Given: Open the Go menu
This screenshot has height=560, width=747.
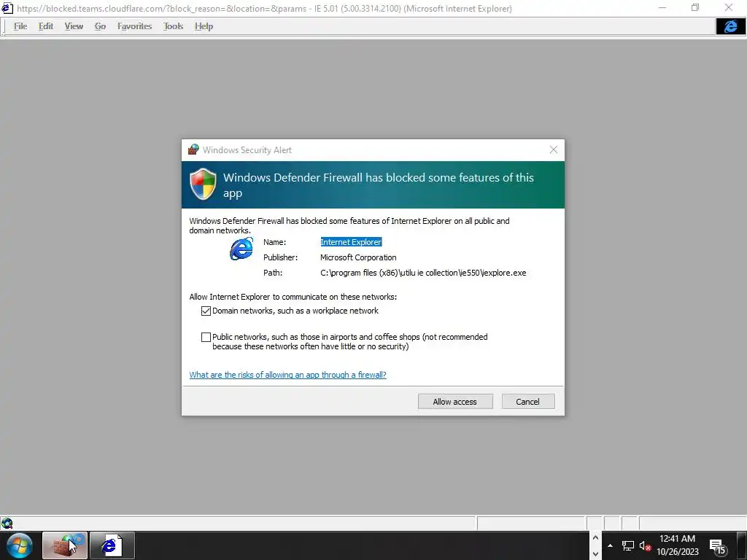Looking at the screenshot, I should click(x=100, y=26).
